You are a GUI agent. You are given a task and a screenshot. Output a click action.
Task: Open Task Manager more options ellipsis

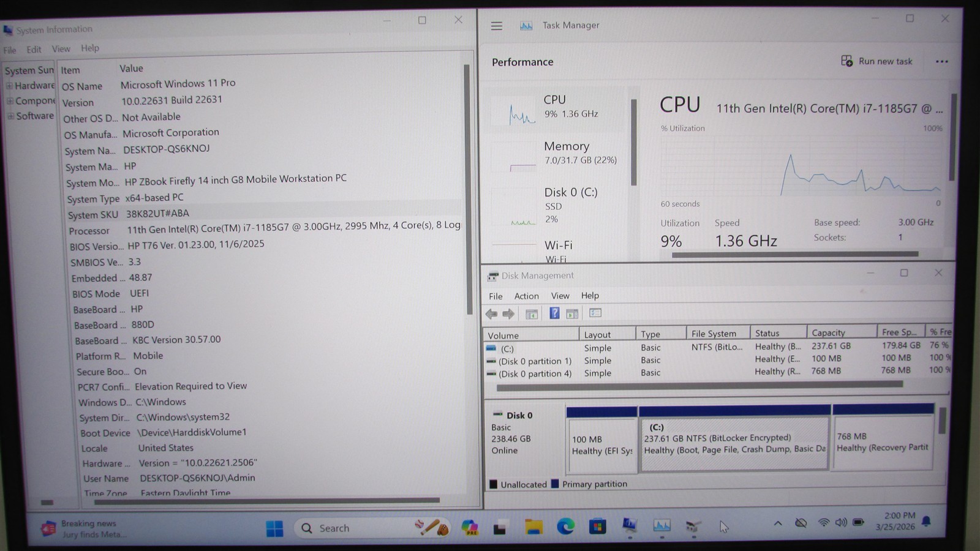pyautogui.click(x=942, y=61)
